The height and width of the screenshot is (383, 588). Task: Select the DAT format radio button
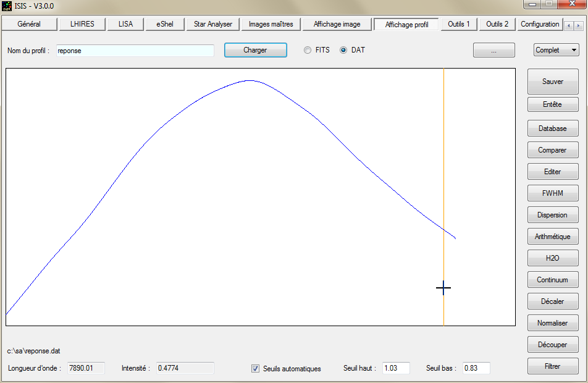coord(343,50)
